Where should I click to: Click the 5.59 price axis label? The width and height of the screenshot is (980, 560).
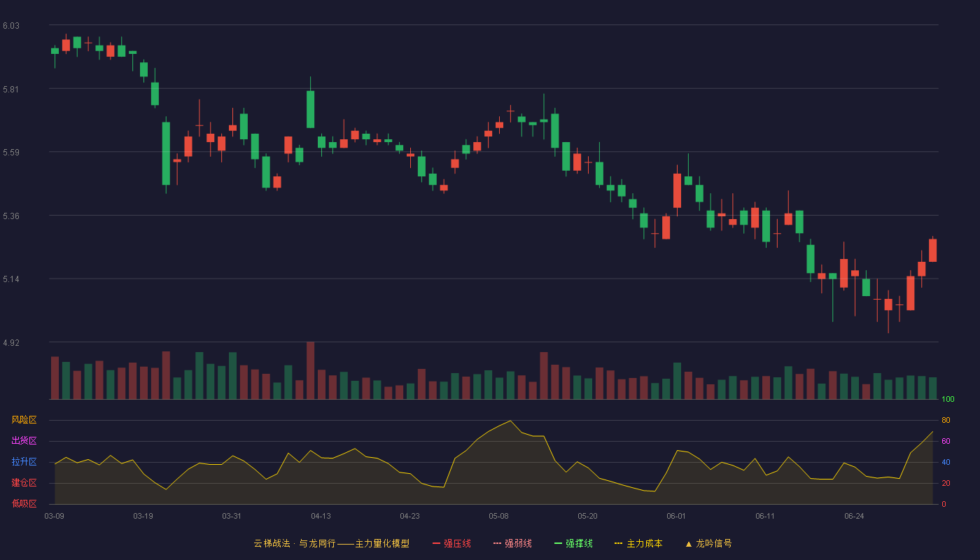pos(11,153)
